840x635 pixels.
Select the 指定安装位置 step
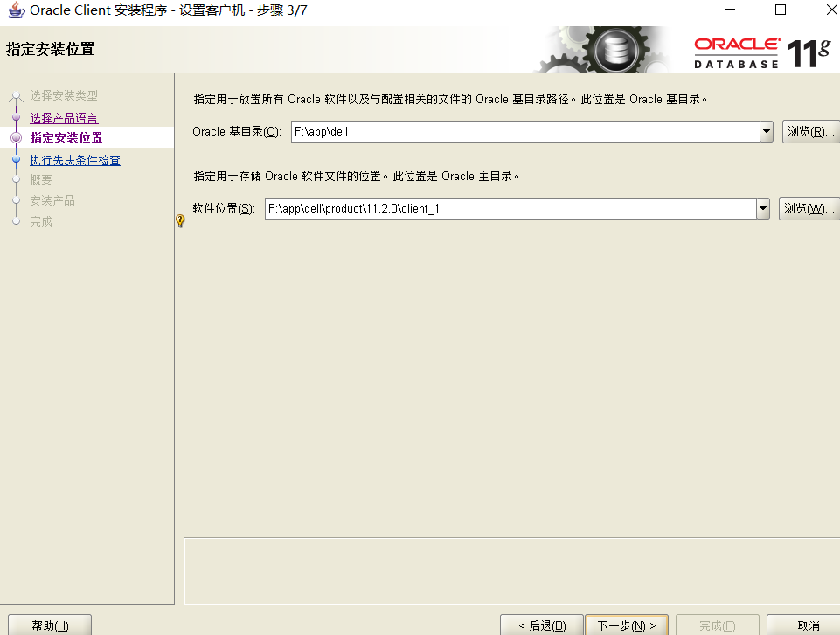(66, 137)
